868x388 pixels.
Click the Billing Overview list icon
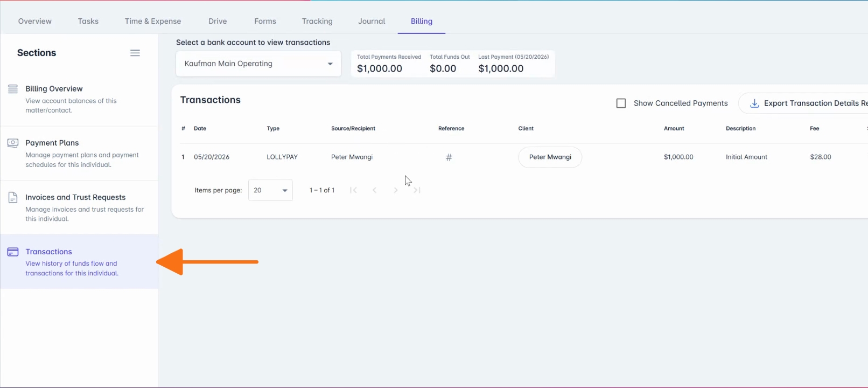coord(13,89)
